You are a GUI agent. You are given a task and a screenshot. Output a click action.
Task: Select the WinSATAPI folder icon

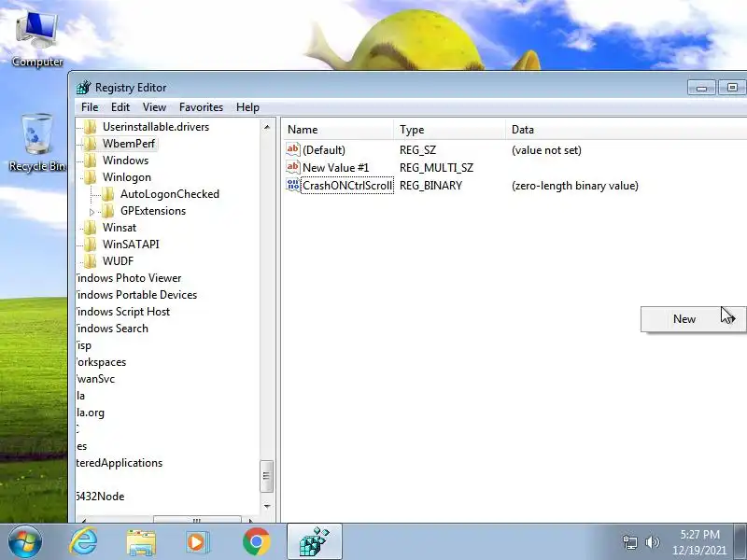pyautogui.click(x=90, y=245)
